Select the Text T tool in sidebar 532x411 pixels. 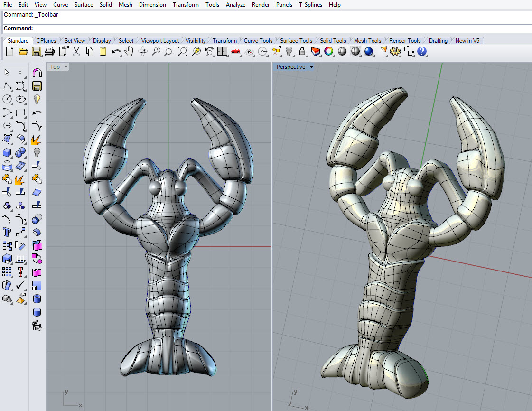coord(7,232)
